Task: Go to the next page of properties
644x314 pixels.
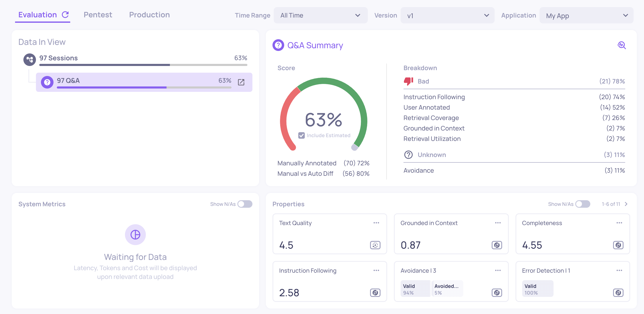Action: (x=626, y=204)
